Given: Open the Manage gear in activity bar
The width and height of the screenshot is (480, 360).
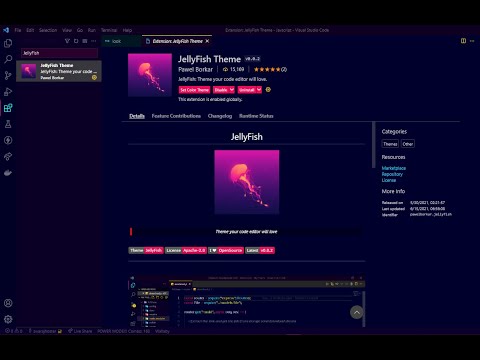Looking at the screenshot, I should [x=8, y=319].
